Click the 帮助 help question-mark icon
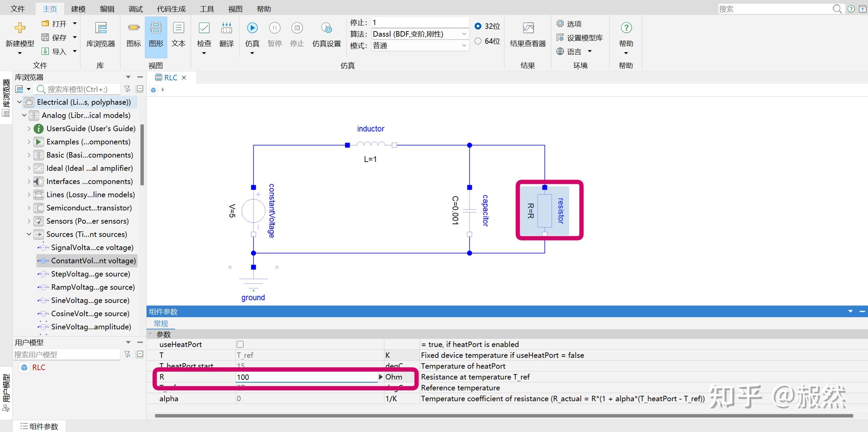This screenshot has width=868, height=432. 626,28
